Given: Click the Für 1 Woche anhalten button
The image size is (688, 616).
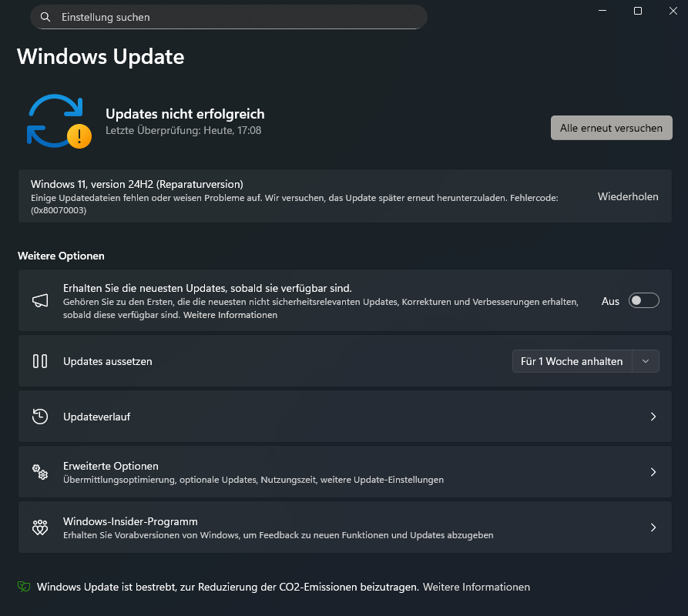Looking at the screenshot, I should tap(572, 361).
